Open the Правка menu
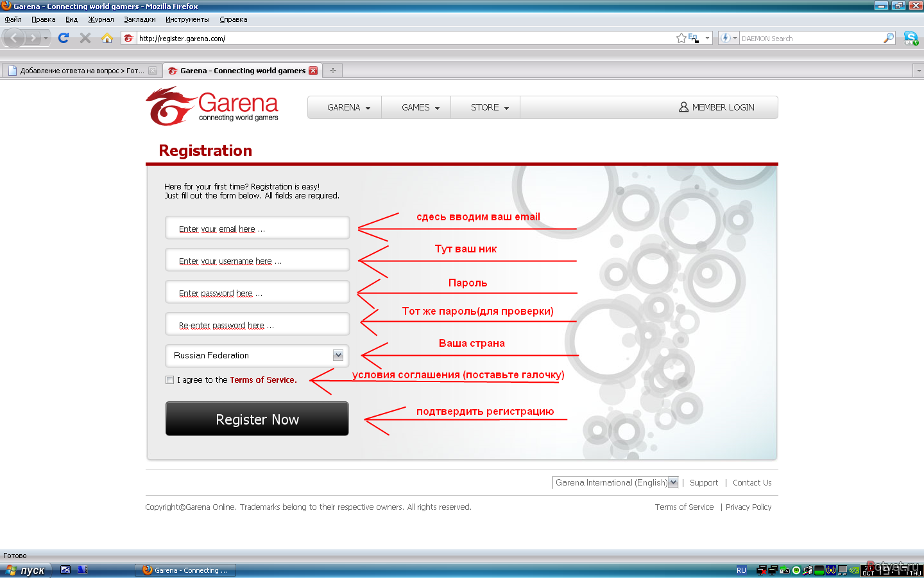 coord(44,19)
